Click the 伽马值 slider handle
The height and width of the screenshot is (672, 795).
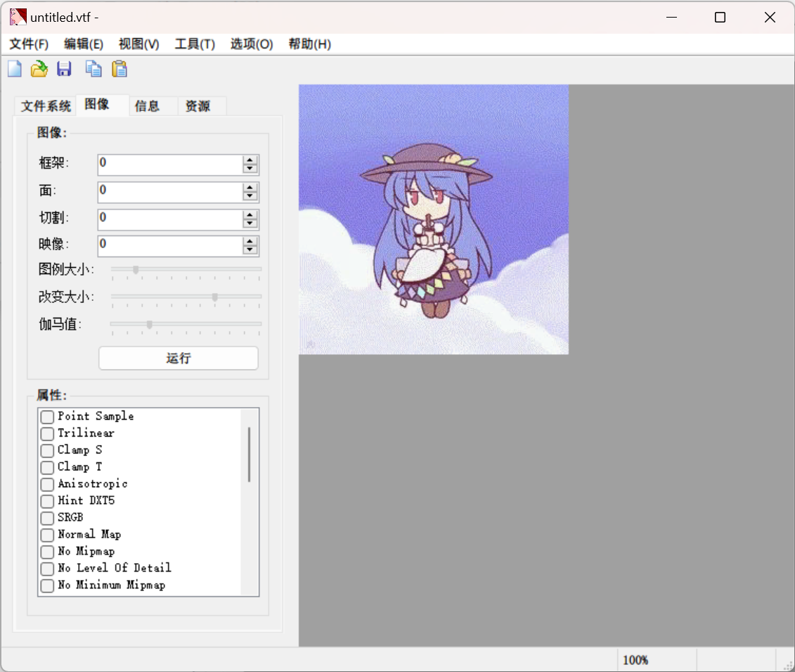[x=150, y=325]
